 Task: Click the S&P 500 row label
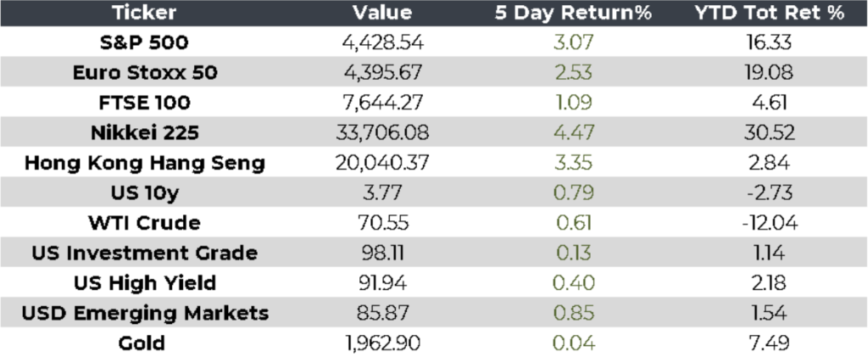[x=145, y=41]
